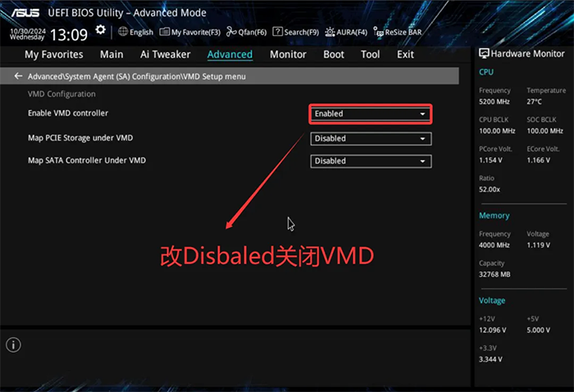Image resolution: width=574 pixels, height=392 pixels.
Task: Click the 5200 MHz CPU frequency value
Action: coord(494,102)
